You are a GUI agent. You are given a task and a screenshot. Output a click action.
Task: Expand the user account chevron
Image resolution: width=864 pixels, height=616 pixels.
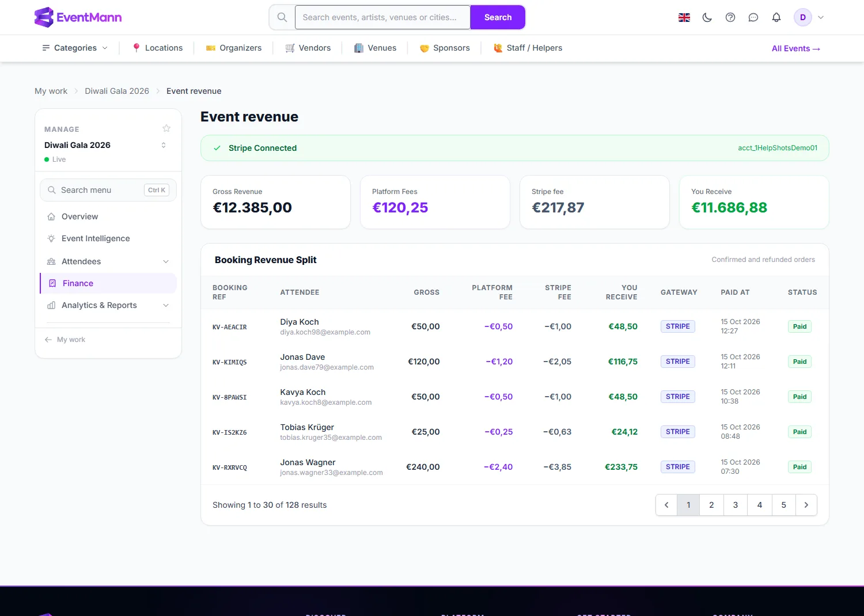(x=821, y=17)
